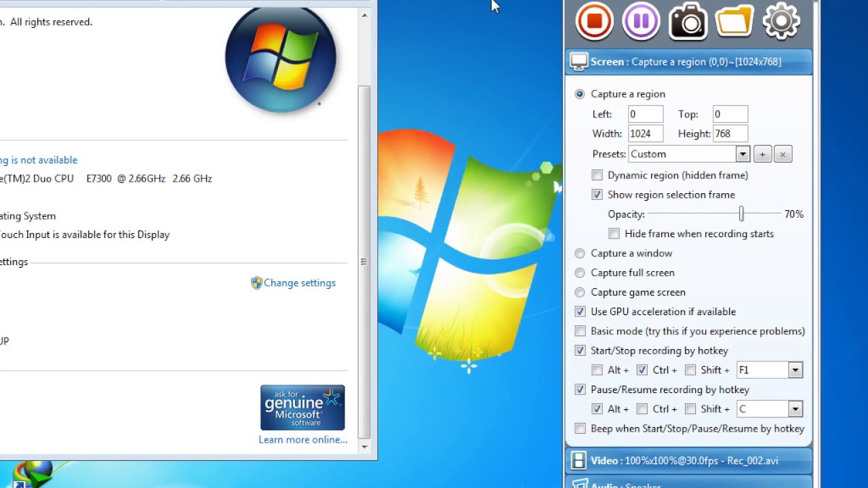Add a preset with the plus button
Image resolution: width=868 pixels, height=488 pixels.
click(762, 155)
